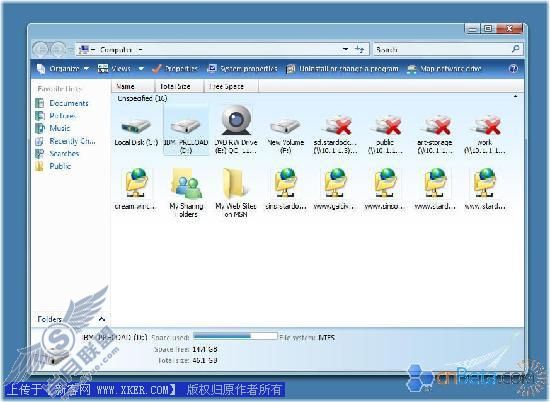The height and width of the screenshot is (402, 550).
Task: Click the space used bar in details pane
Action: pyautogui.click(x=235, y=336)
